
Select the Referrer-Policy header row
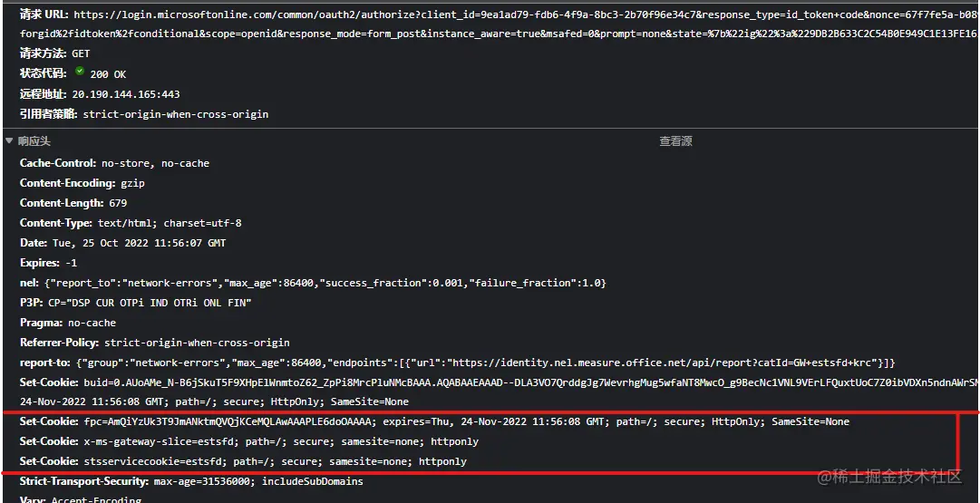pyautogui.click(x=155, y=343)
